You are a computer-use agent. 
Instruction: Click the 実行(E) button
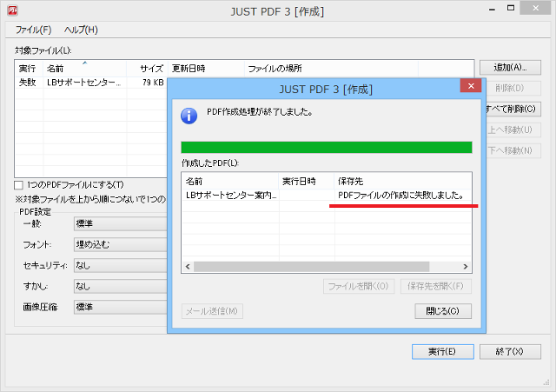coord(442,351)
